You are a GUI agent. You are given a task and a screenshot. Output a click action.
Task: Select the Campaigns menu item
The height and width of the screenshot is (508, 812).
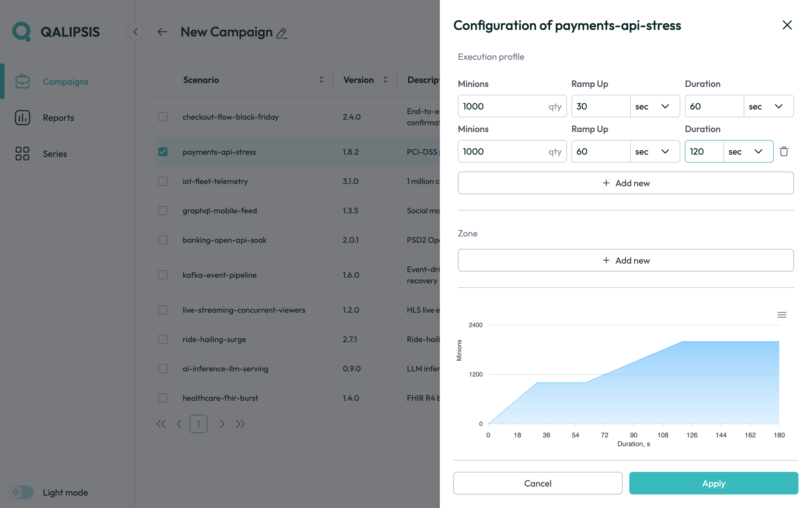click(65, 82)
